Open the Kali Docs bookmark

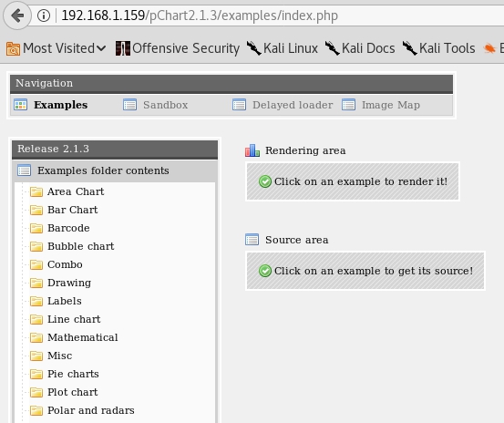360,48
